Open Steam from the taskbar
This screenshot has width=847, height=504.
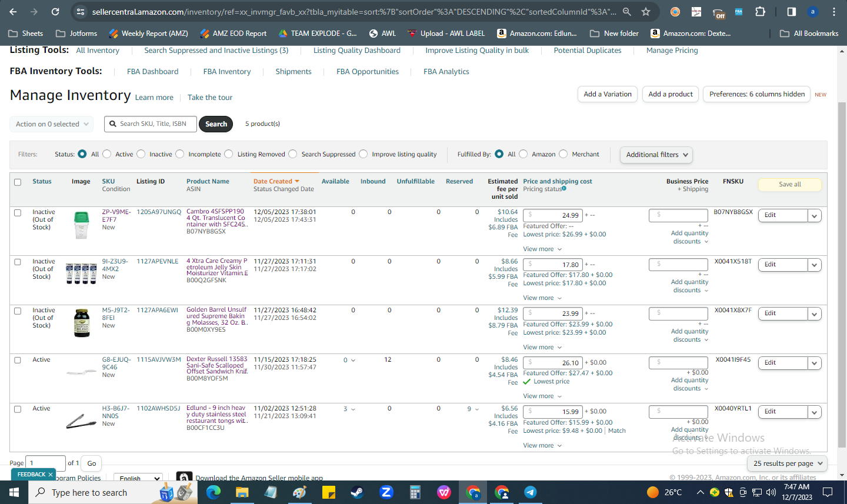click(x=357, y=492)
